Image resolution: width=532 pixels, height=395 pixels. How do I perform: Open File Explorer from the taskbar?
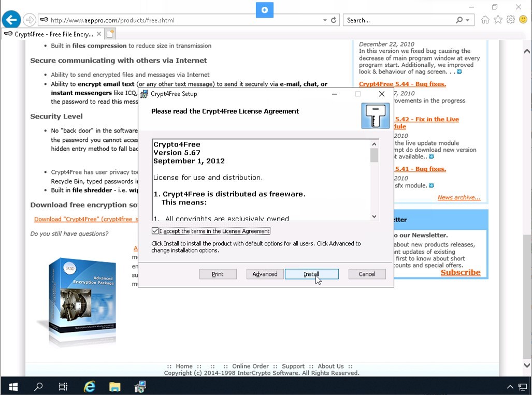pyautogui.click(x=114, y=386)
